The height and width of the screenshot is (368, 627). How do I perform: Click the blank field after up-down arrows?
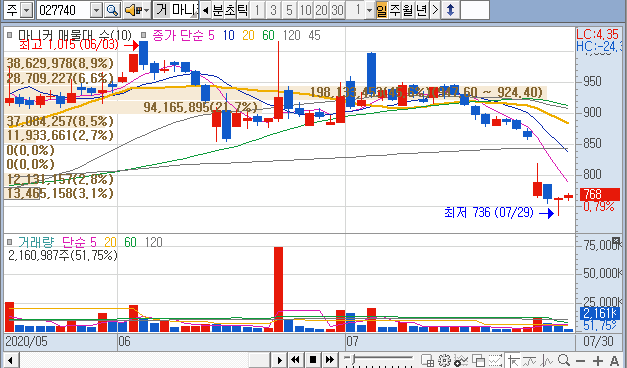475,10
